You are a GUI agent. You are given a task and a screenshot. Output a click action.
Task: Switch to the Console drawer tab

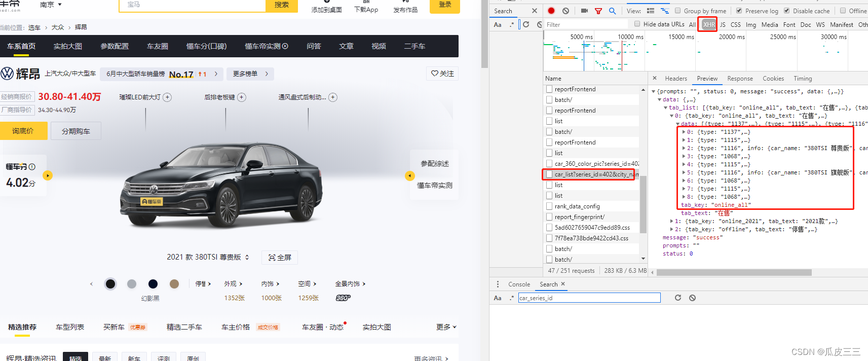tap(519, 284)
